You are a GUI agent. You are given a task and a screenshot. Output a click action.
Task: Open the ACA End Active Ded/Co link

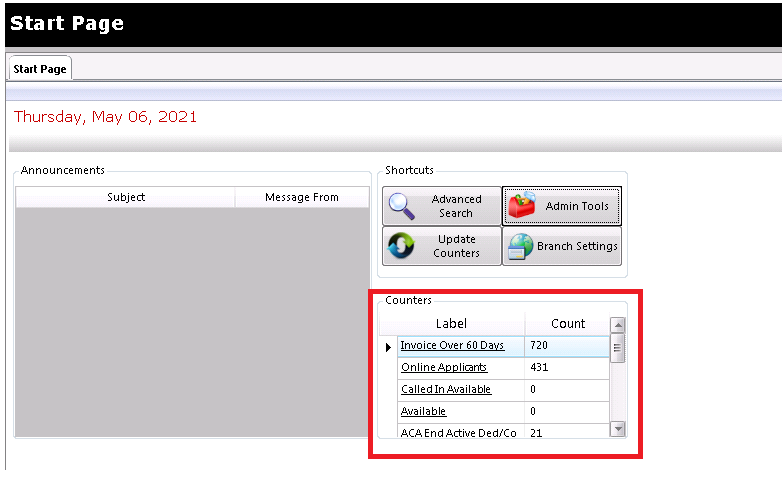[458, 432]
